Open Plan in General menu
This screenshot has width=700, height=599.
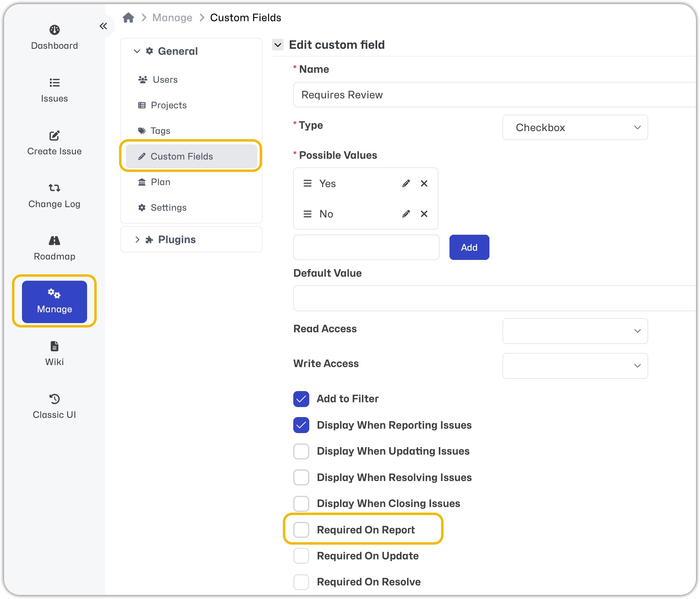click(191, 182)
